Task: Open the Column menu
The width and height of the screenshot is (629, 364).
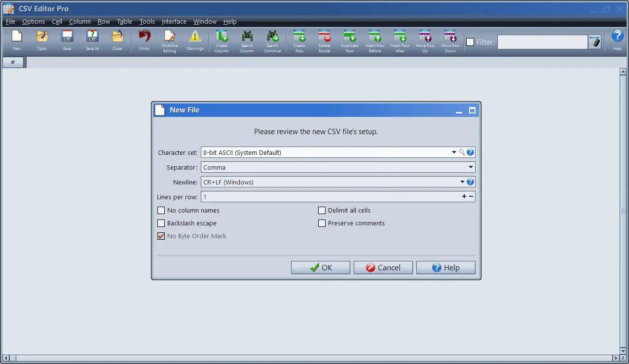Action: click(x=80, y=21)
